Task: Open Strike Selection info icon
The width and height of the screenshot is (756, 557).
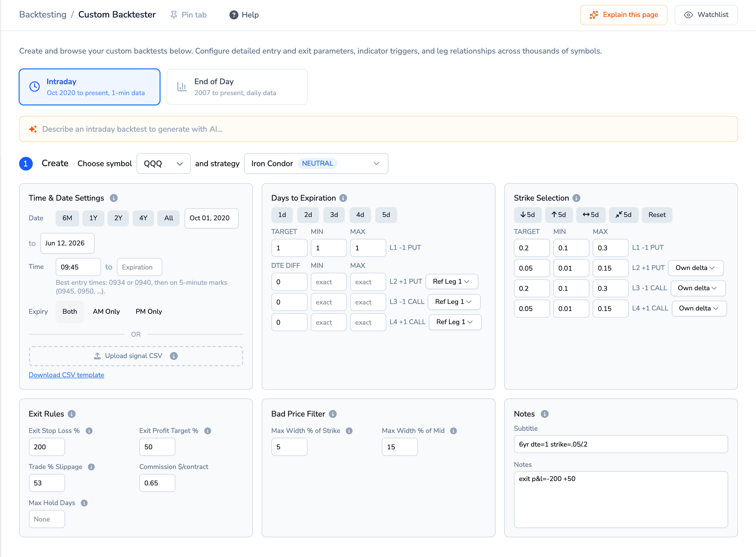Action: [x=577, y=198]
